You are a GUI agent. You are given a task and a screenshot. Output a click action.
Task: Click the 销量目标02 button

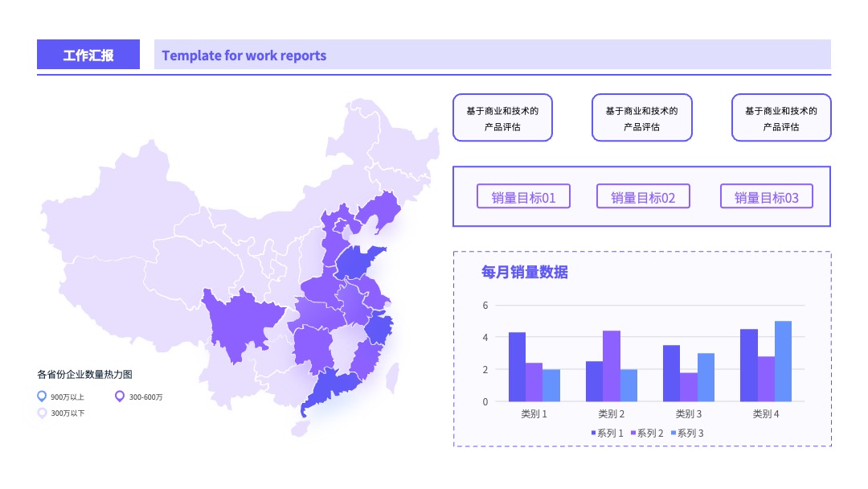click(643, 196)
